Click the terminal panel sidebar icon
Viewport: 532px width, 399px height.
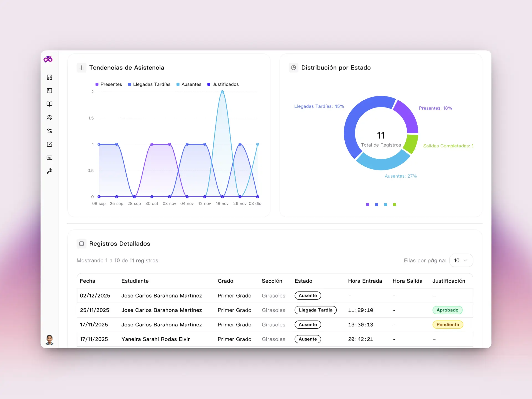tap(50, 91)
